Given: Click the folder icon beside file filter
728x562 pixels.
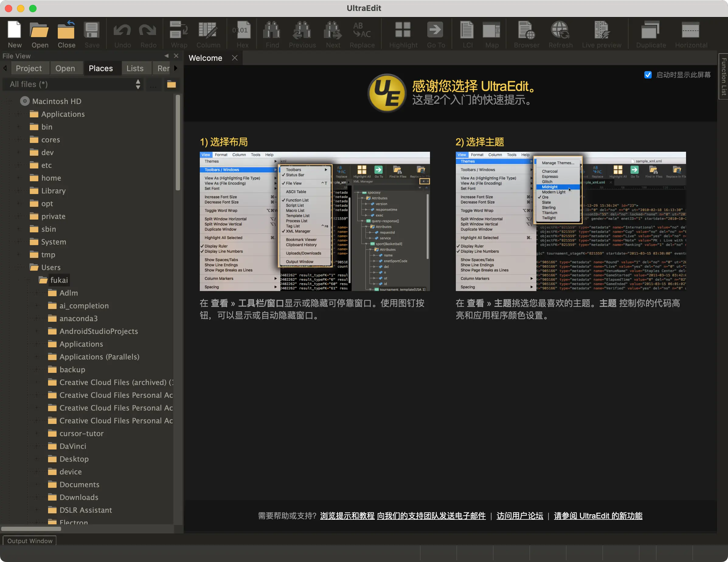Looking at the screenshot, I should [x=171, y=84].
